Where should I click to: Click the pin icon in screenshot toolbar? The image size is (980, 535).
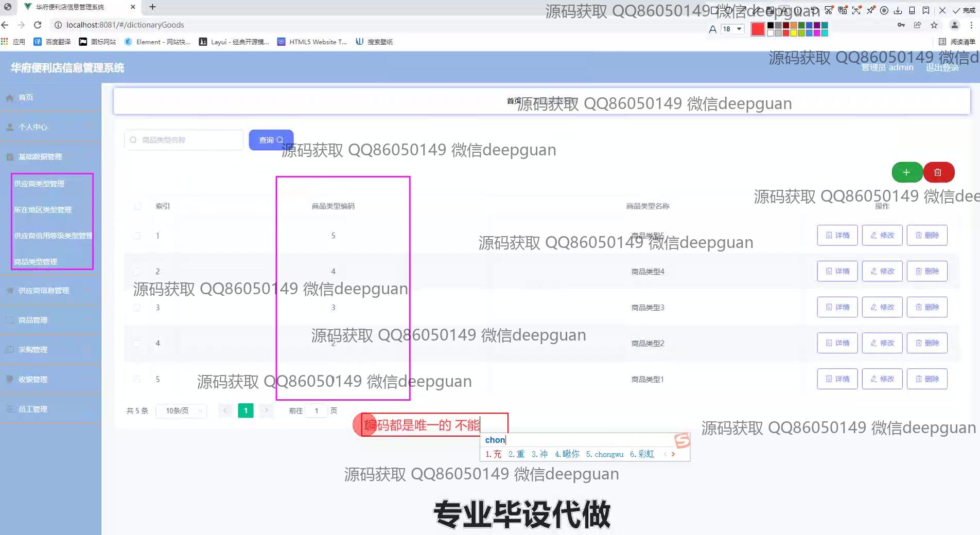(870, 10)
